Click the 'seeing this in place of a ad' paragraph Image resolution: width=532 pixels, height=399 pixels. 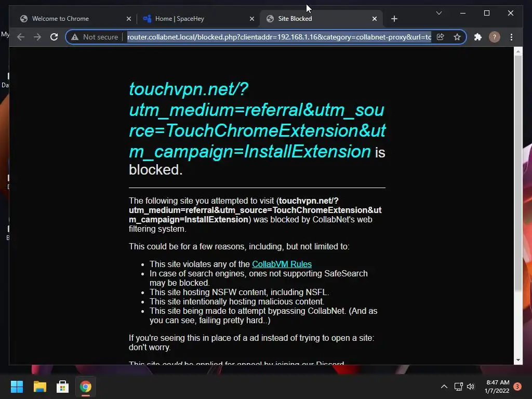[251, 343]
